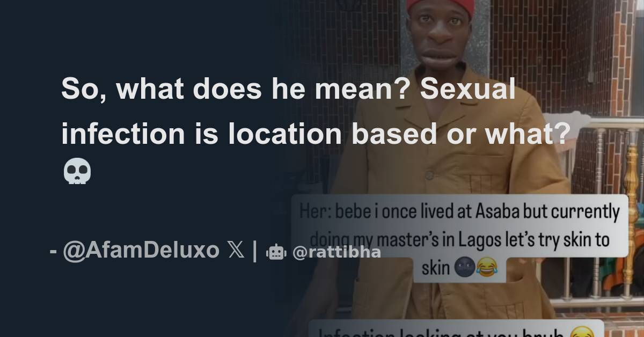Click the dash before @AfamDeluxo
644x337 pixels.
click(x=54, y=251)
